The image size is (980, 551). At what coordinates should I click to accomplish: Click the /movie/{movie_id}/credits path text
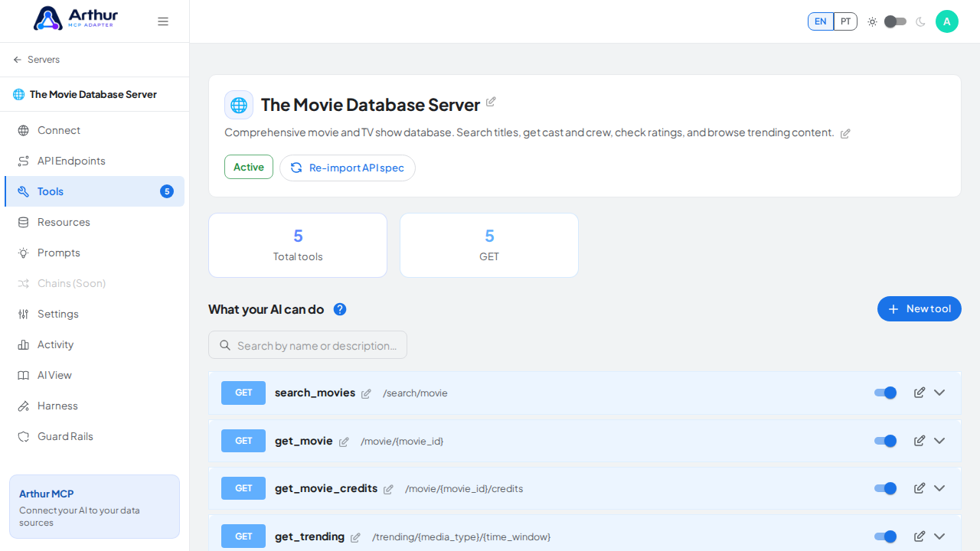tap(464, 489)
